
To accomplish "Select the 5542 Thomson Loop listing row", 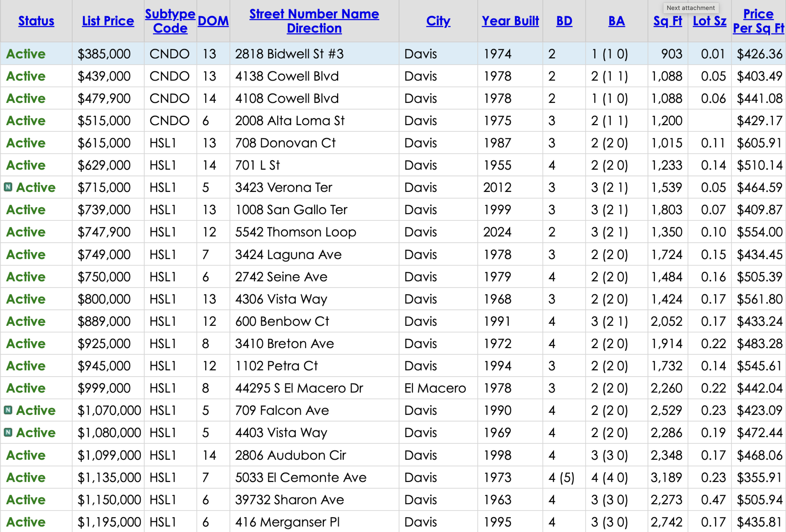I will point(296,232).
